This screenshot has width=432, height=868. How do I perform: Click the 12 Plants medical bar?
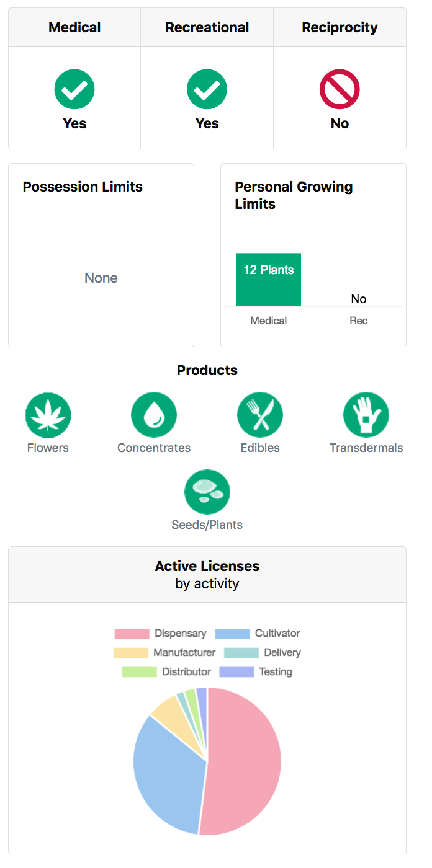[x=268, y=280]
